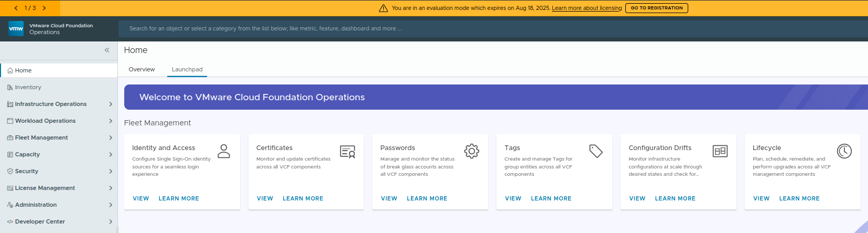This screenshot has width=868, height=233.
Task: Expand Developer Center chevron
Action: pyautogui.click(x=111, y=221)
